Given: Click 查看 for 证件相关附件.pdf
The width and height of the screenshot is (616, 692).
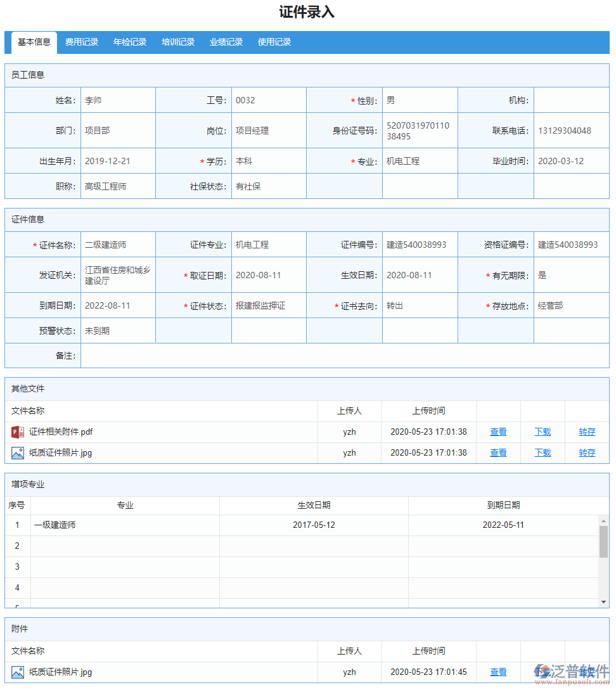Looking at the screenshot, I should point(498,432).
